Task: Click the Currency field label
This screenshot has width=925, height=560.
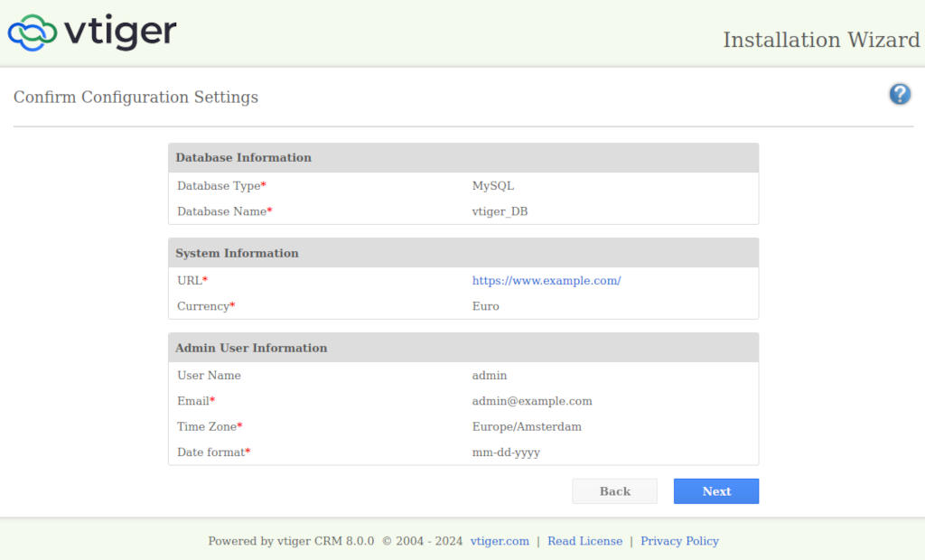Action: tap(206, 305)
